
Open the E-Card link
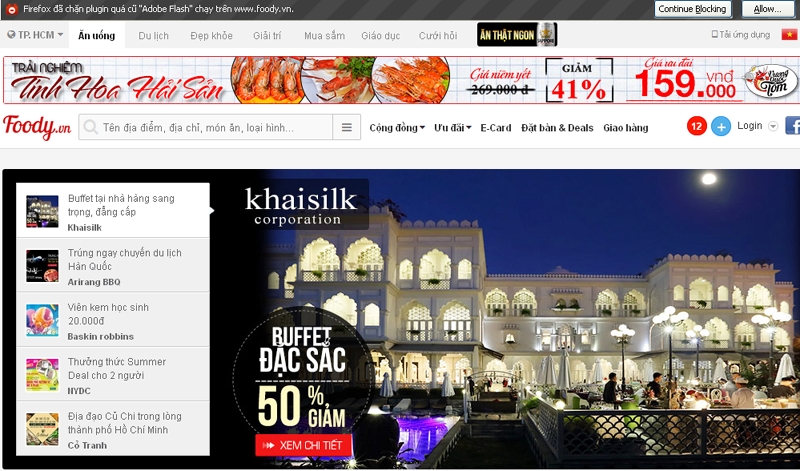(495, 128)
